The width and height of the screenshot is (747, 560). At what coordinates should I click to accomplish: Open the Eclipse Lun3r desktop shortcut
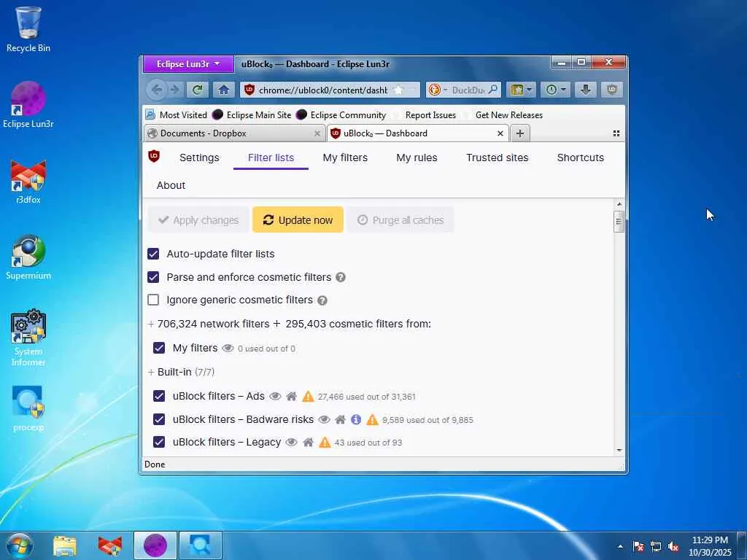click(28, 105)
